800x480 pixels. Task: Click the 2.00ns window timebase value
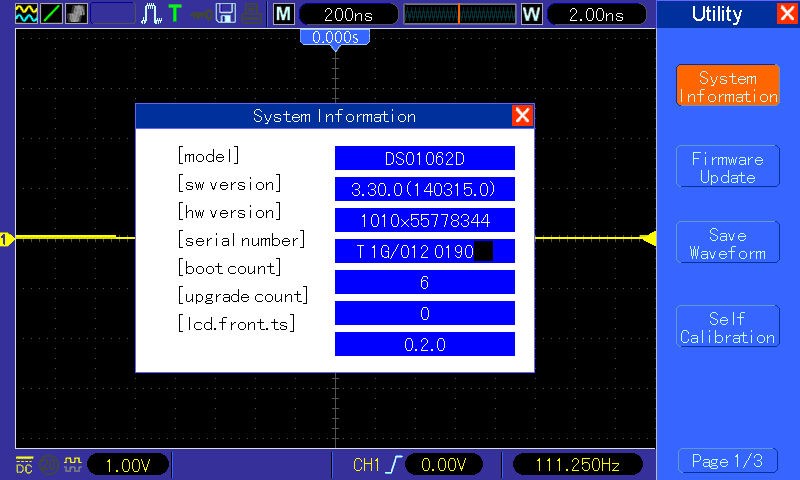pyautogui.click(x=596, y=14)
